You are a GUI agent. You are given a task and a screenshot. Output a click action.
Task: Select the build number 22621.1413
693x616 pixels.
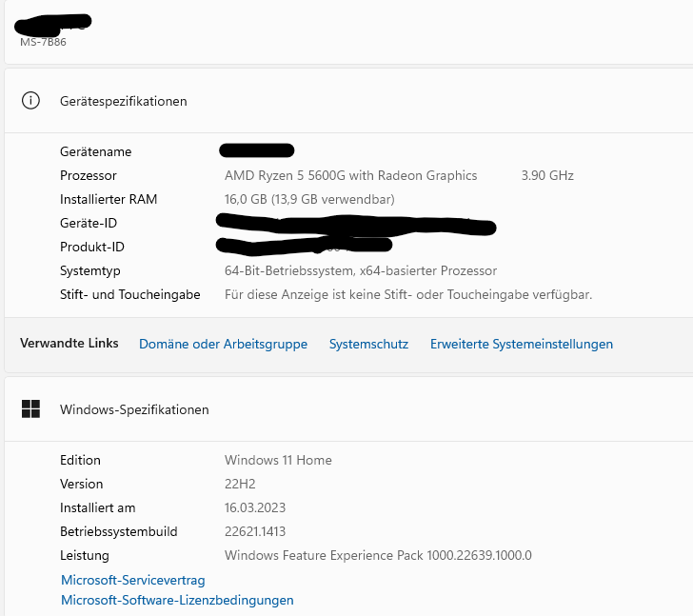coord(255,531)
